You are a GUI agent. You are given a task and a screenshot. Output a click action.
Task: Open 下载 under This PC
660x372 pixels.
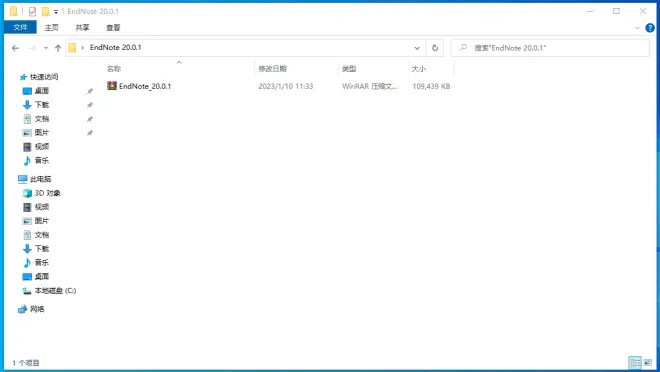pyautogui.click(x=42, y=249)
